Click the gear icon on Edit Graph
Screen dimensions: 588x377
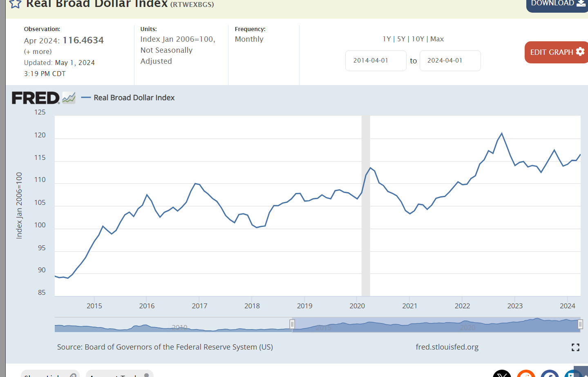580,52
